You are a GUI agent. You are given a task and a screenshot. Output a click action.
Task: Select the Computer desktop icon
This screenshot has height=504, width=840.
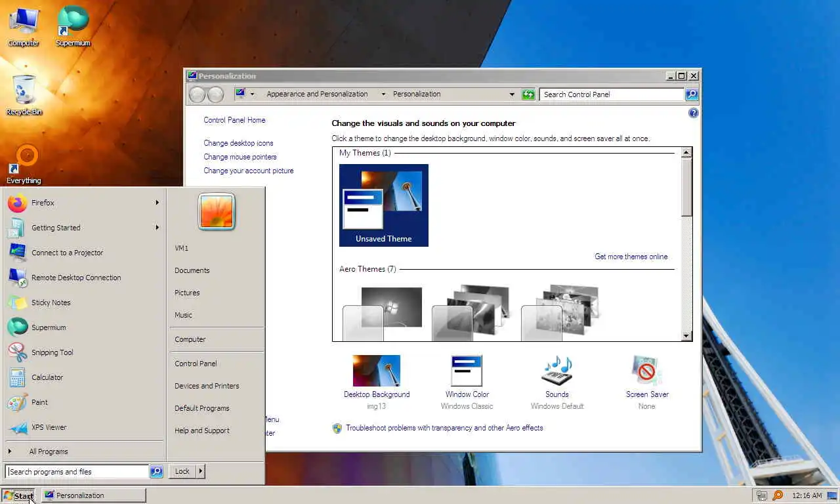pyautogui.click(x=23, y=27)
